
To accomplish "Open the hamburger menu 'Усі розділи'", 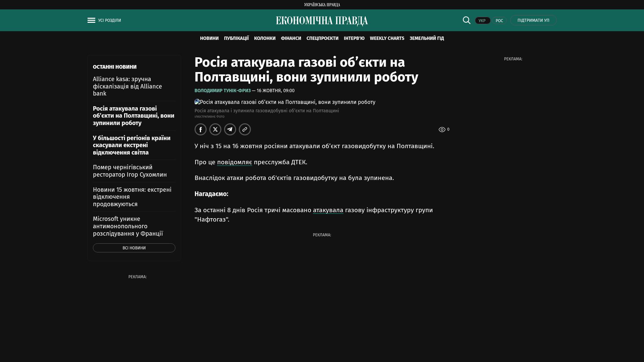I will (x=104, y=20).
